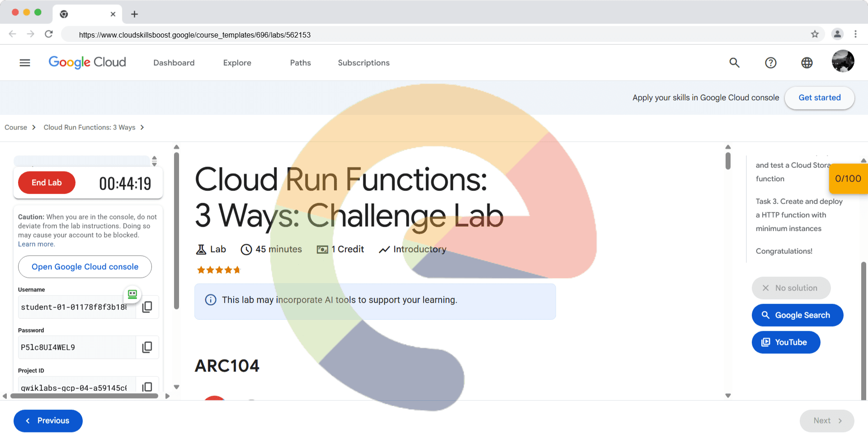Screen dimensions: 868x441
Task: Open the Dashboard menu item
Action: [x=174, y=63]
